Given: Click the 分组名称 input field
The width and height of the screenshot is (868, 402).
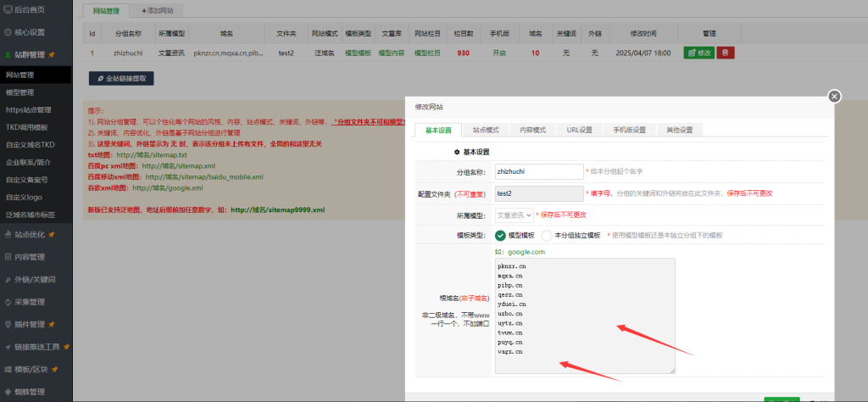Looking at the screenshot, I should click(537, 171).
